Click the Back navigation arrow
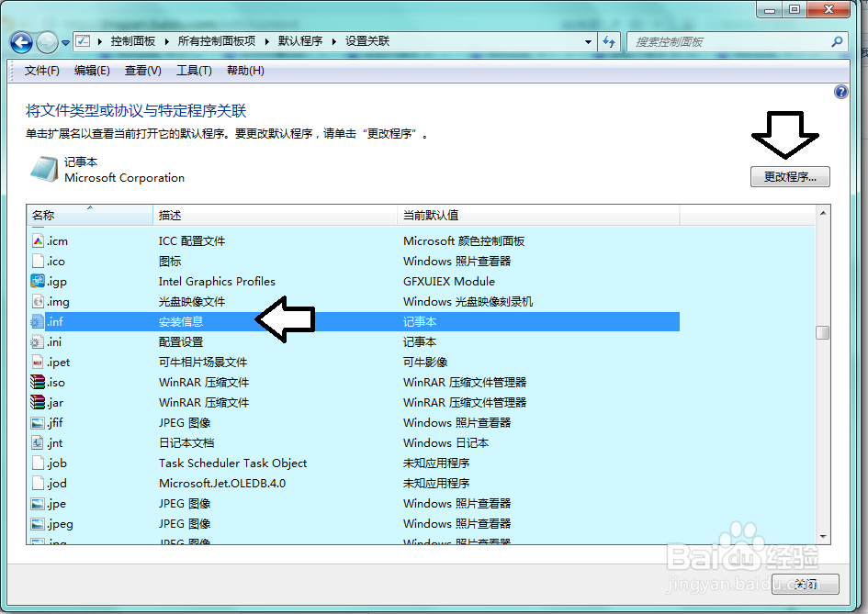 [x=22, y=42]
